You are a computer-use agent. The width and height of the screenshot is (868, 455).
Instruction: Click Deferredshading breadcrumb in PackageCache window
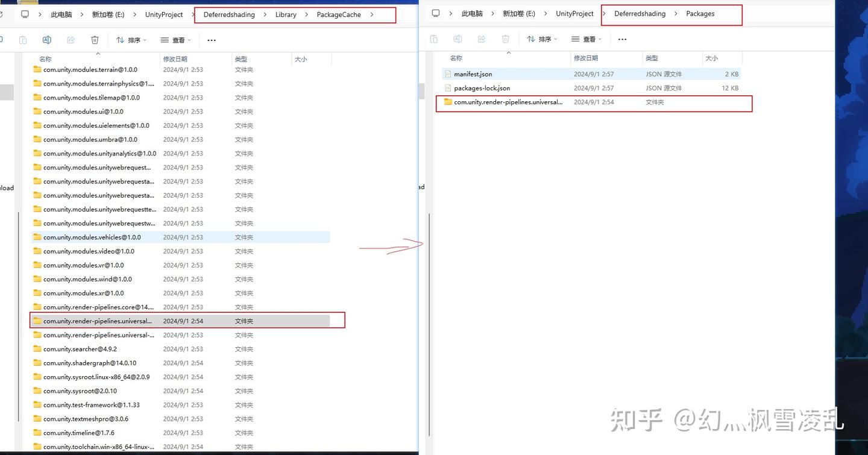click(229, 14)
